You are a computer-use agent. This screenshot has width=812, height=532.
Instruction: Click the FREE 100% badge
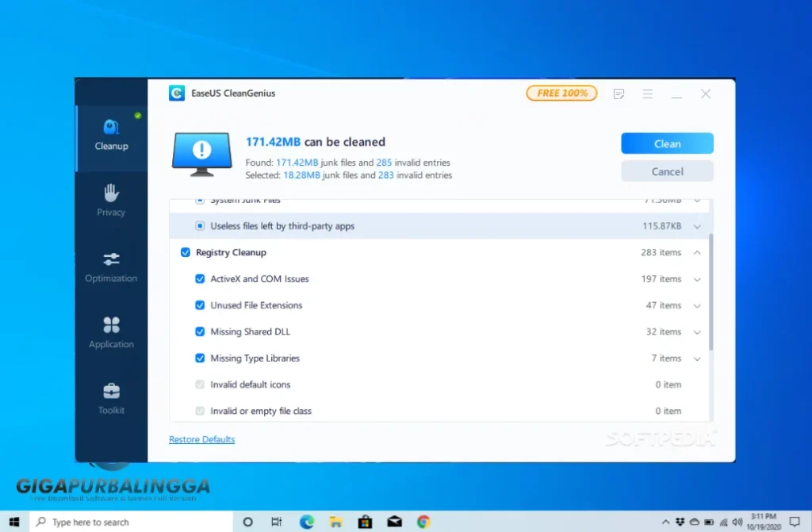[x=561, y=93]
